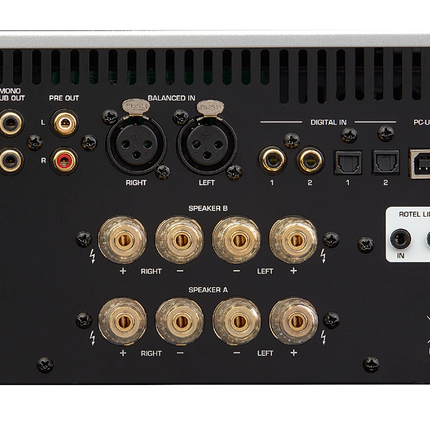
Task: Click the PRE OUT left white RCA jack
Action: tap(65, 123)
